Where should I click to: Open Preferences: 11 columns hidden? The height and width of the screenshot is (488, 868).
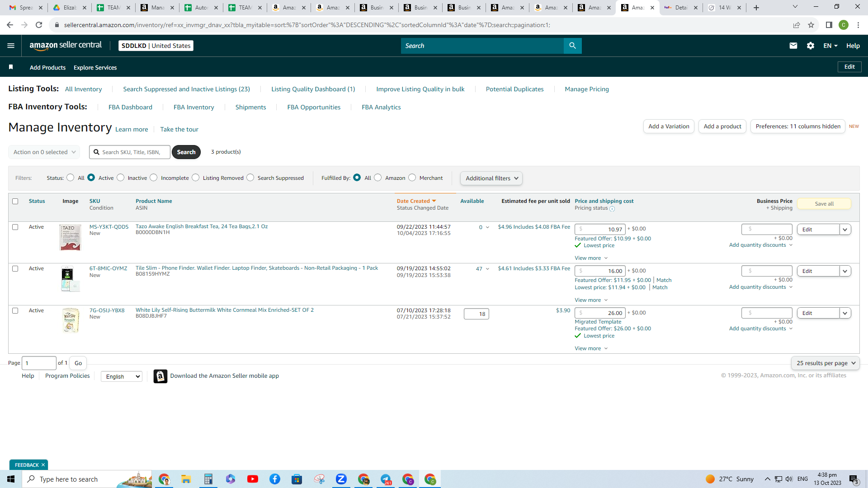click(798, 127)
